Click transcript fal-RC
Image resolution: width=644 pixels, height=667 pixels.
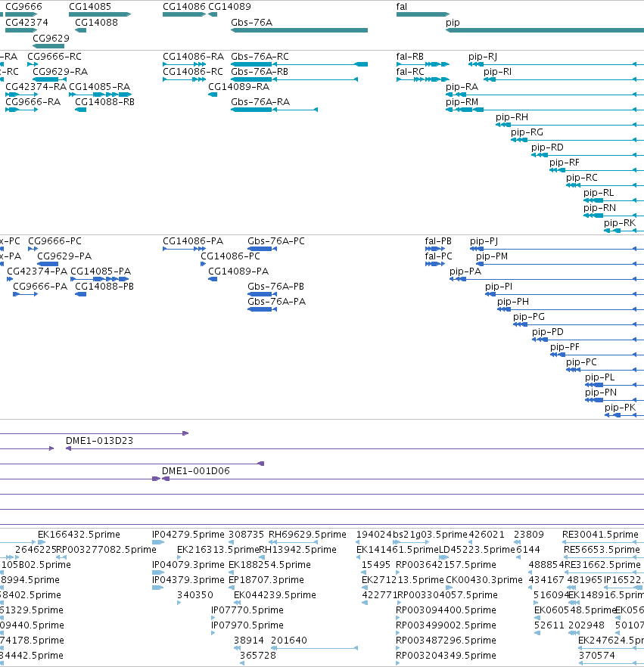(x=410, y=71)
